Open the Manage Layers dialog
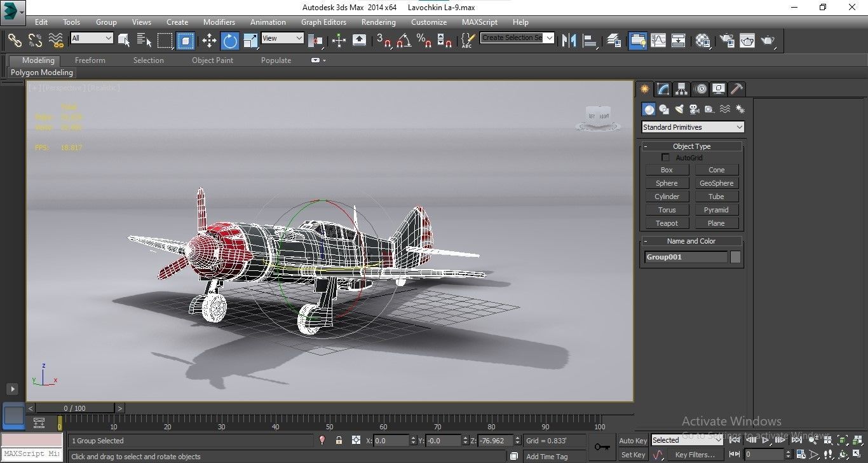 (x=614, y=41)
